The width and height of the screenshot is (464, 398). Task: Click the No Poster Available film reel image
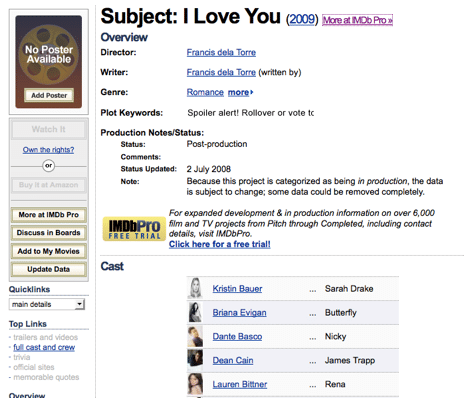(49, 54)
